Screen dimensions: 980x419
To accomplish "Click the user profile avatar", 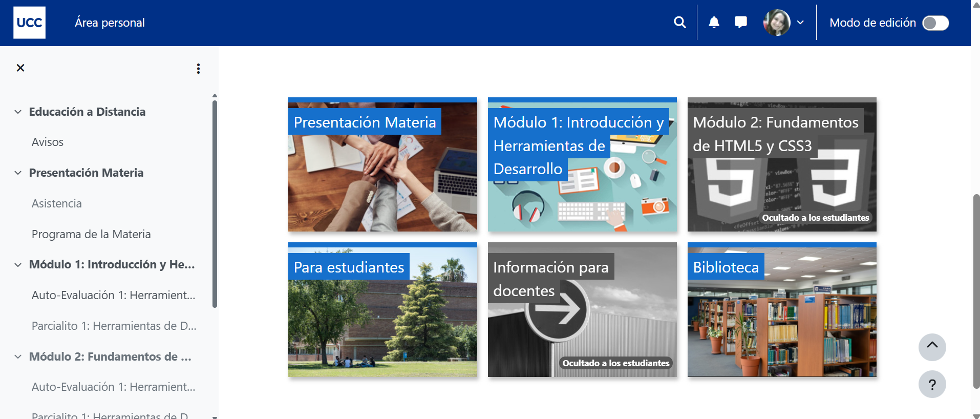I will click(776, 23).
